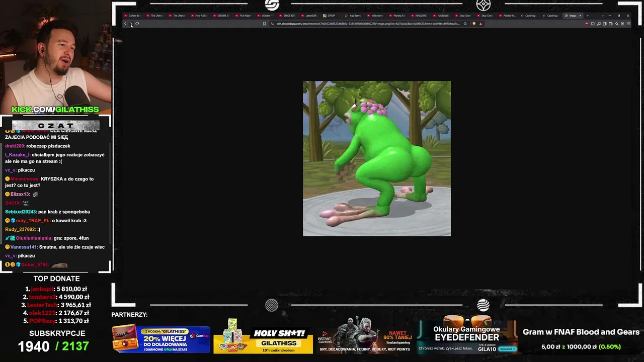Click chat username draki200

[15, 146]
